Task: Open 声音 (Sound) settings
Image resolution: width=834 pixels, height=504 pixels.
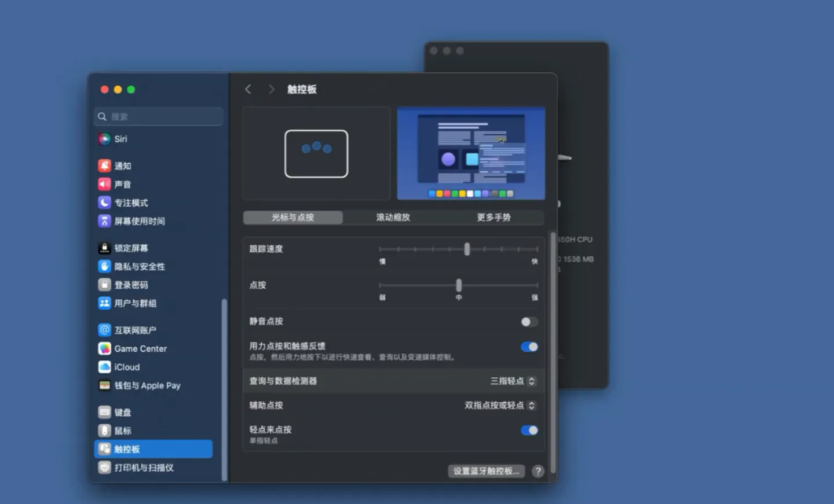Action: tap(121, 184)
